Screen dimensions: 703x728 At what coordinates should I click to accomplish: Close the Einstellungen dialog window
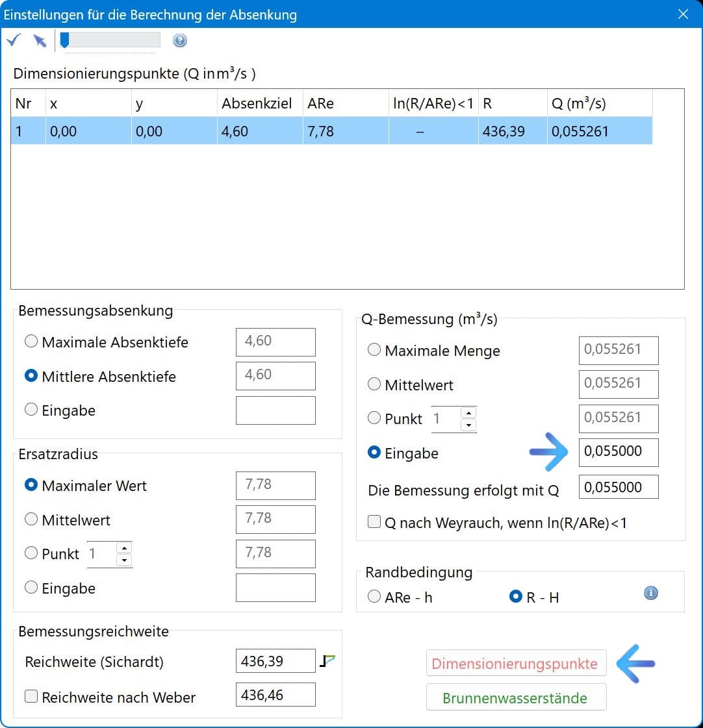(683, 14)
